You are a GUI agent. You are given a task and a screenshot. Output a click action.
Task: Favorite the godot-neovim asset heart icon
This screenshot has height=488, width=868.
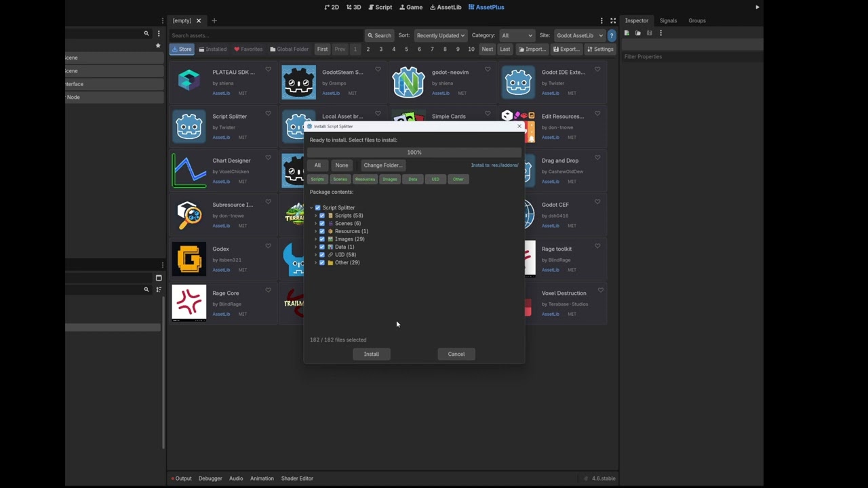[488, 69]
